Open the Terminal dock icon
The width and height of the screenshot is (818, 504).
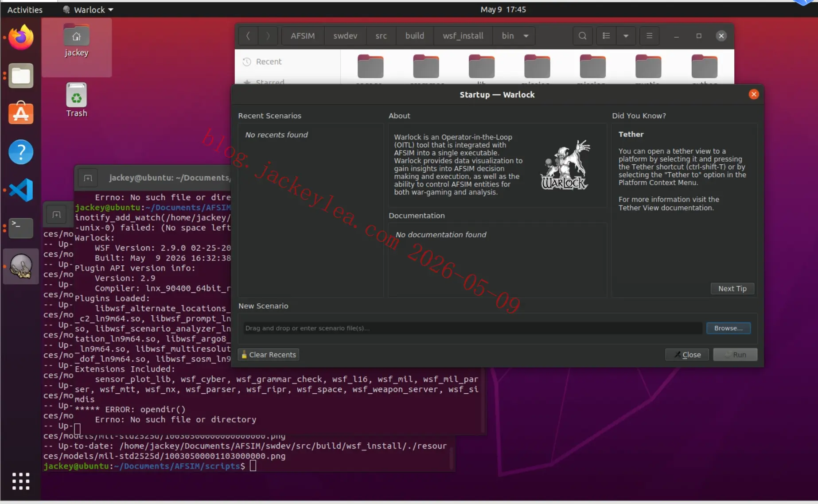point(21,228)
